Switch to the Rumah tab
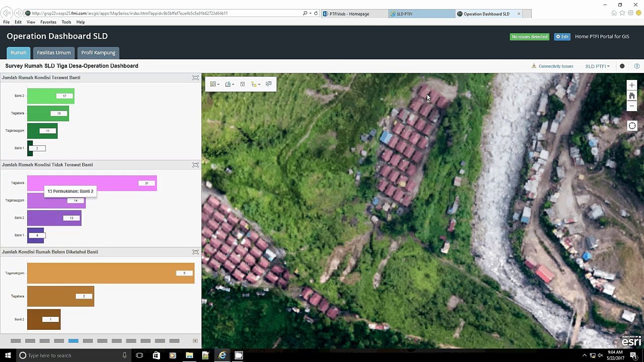This screenshot has width=644, height=362. 18,53
